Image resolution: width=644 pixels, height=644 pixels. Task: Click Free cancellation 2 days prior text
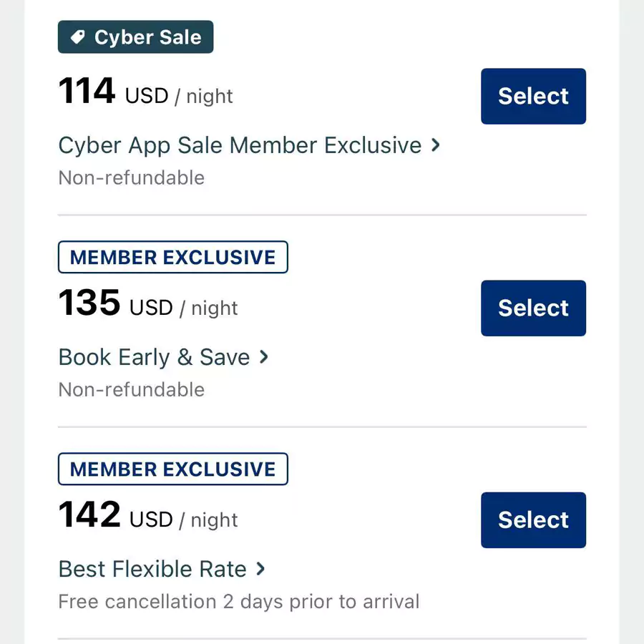(x=238, y=601)
